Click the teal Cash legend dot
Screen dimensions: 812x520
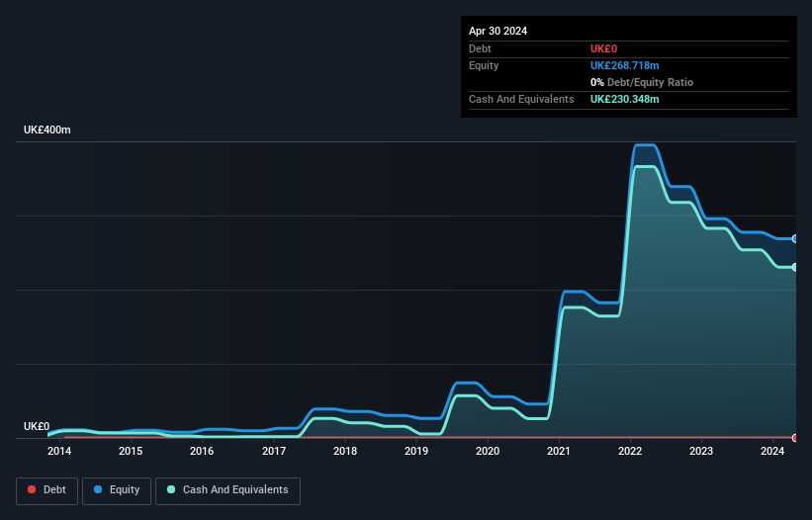[x=171, y=489]
